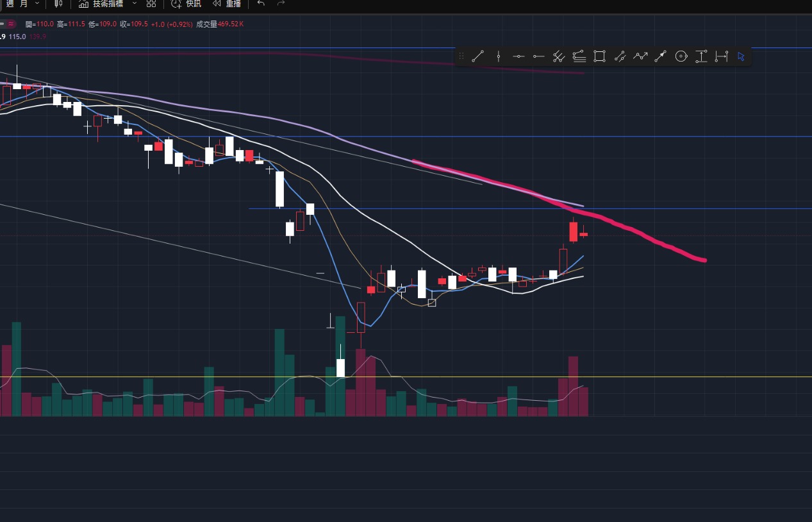Image resolution: width=812 pixels, height=522 pixels.
Task: Click the 低=109.0 low price value
Action: click(x=103, y=24)
